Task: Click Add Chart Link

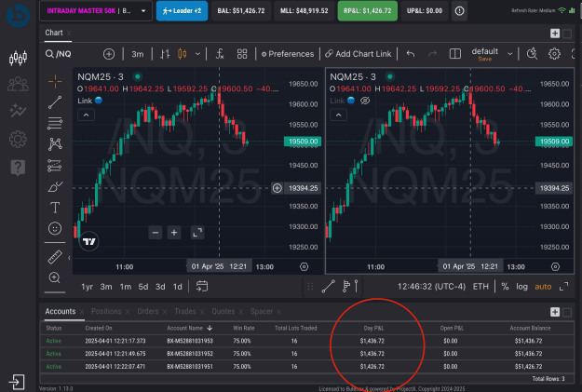Action: click(359, 54)
